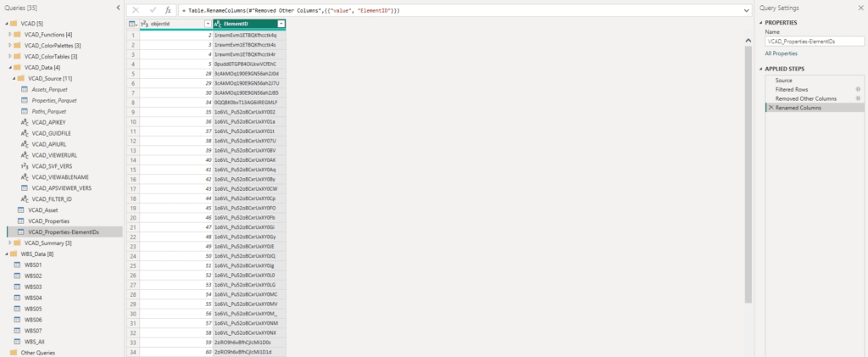This screenshot has width=868, height=357.
Task: Delete the Renamed Columns step
Action: (x=770, y=108)
